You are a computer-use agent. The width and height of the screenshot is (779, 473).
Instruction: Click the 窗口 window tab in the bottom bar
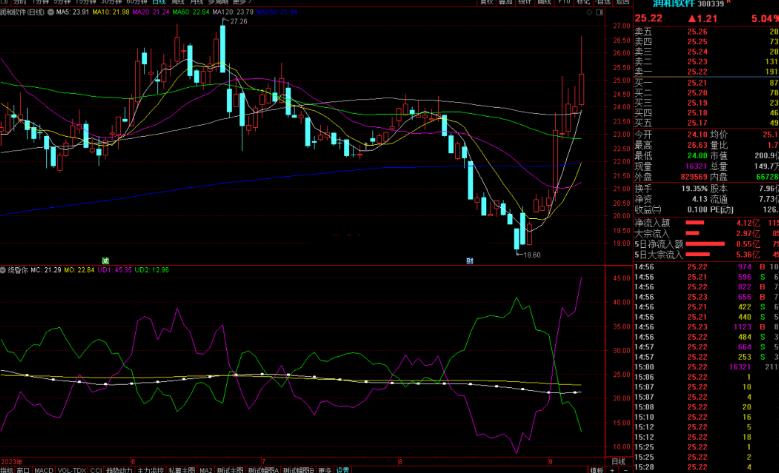click(x=23, y=470)
